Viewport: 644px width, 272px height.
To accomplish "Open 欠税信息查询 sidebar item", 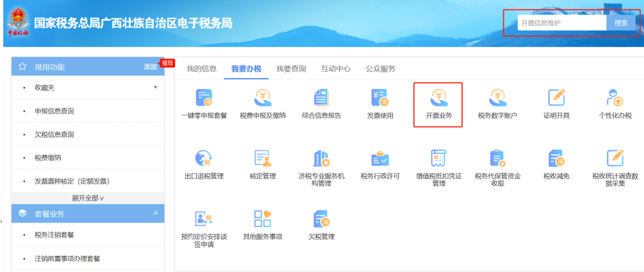I will [x=54, y=134].
